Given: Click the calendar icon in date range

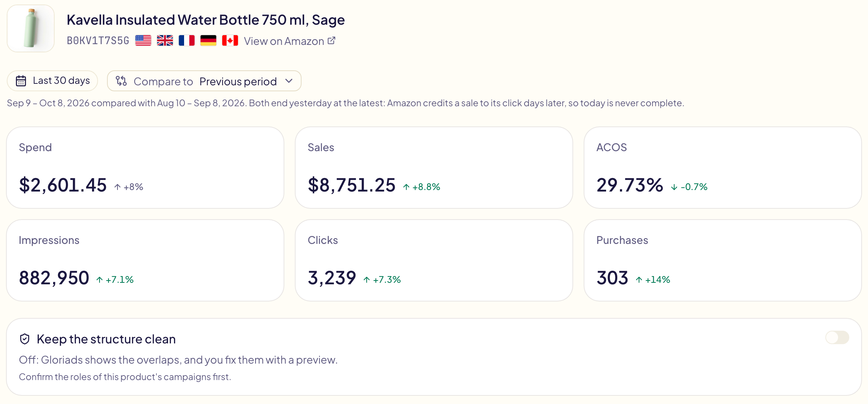Looking at the screenshot, I should coord(21,81).
